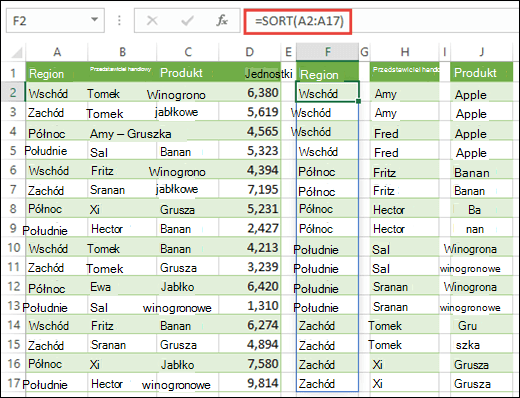Click the cell with value 6,274
The width and height of the screenshot is (520, 398).
250,325
